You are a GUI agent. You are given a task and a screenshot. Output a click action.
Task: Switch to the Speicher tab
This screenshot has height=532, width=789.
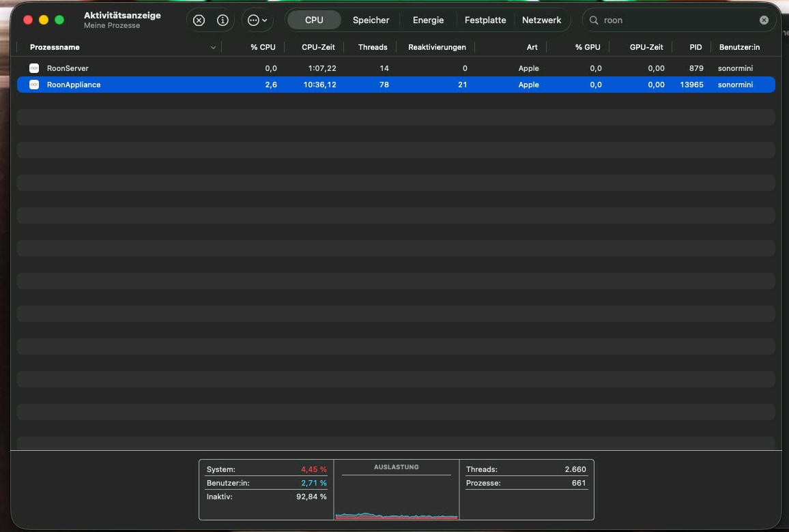coord(371,20)
